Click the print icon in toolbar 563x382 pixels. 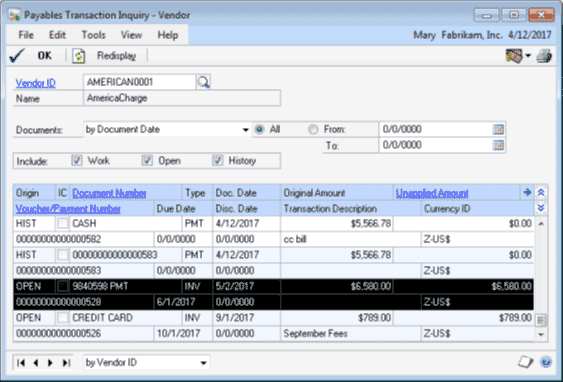point(544,56)
